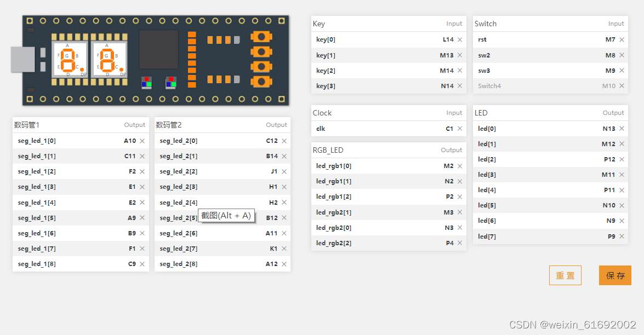Select the key[0] signal row
This screenshot has height=335, width=644.
[x=389, y=40]
